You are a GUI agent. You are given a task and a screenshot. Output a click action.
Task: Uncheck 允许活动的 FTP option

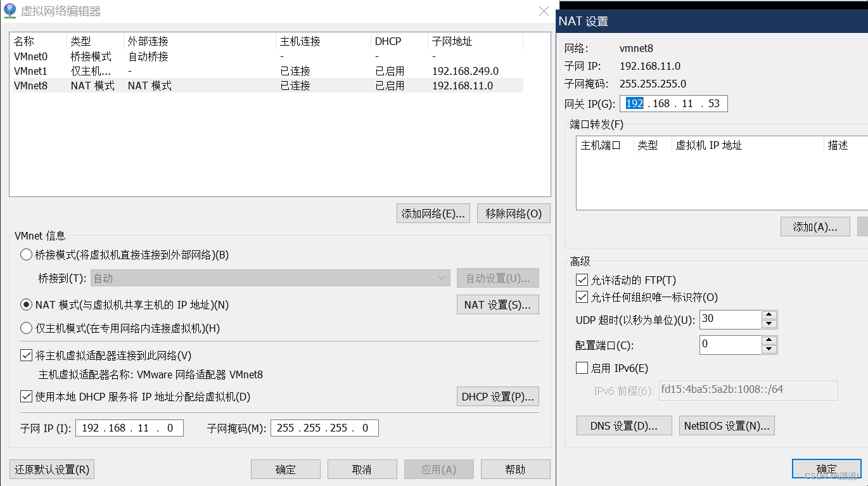[x=582, y=279]
